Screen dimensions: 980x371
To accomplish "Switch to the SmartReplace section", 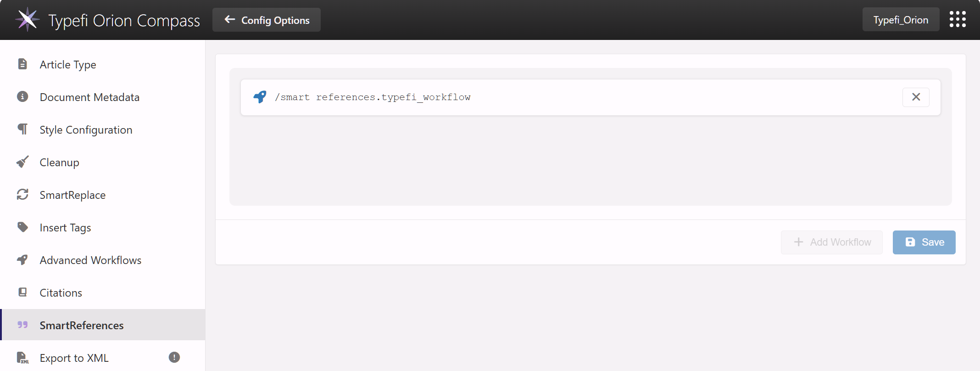I will point(103,195).
